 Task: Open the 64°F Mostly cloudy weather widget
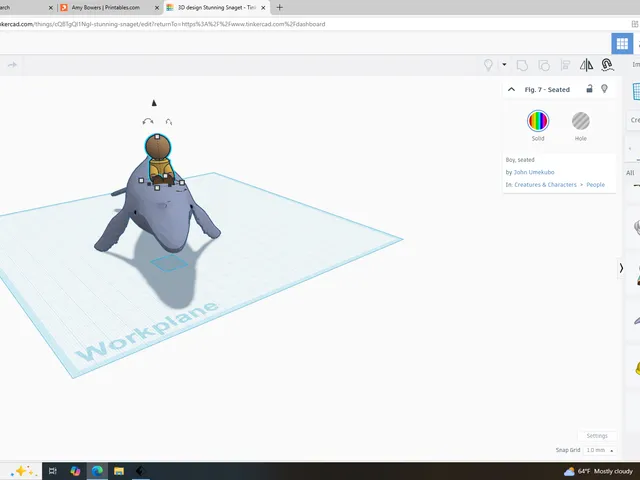[x=598, y=471]
